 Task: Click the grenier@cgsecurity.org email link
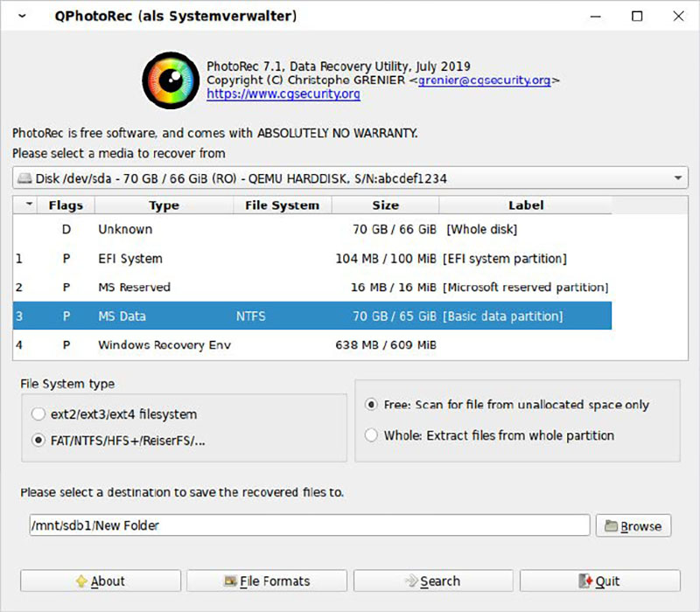coord(486,78)
